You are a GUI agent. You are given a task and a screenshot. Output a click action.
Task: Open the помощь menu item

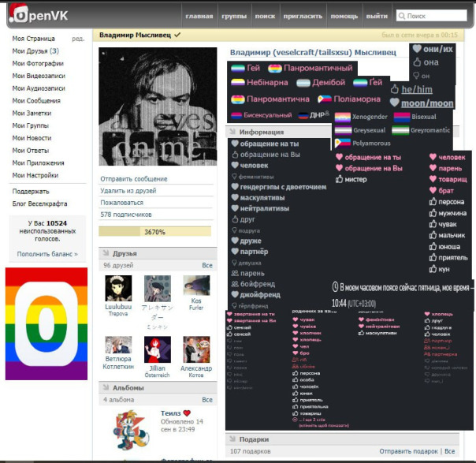tap(344, 16)
